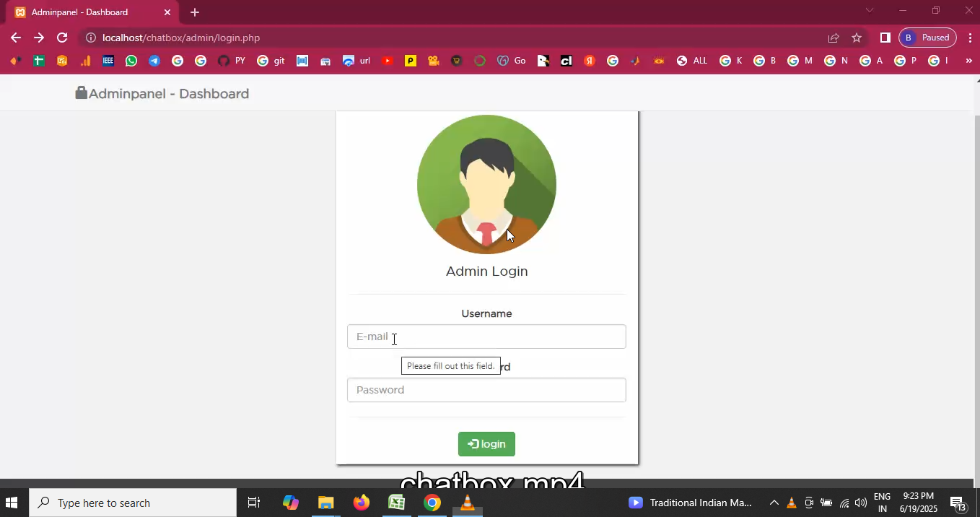Screen dimensions: 980x517
Task: Open the WhatsApp bookmark
Action: tap(131, 61)
